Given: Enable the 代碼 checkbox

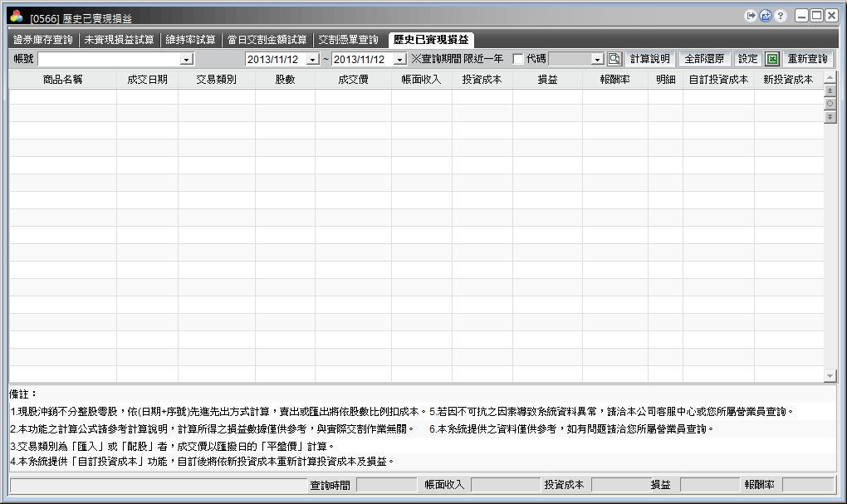Looking at the screenshot, I should [518, 59].
